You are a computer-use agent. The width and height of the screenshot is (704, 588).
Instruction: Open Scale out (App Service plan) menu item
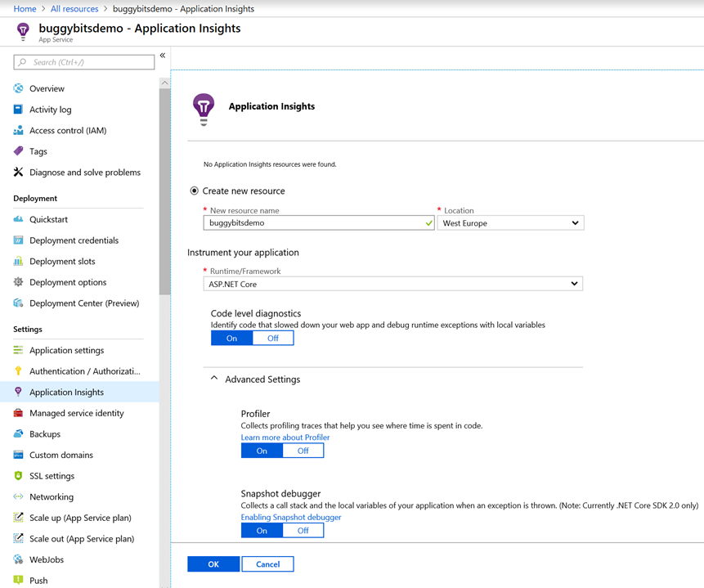tap(79, 538)
